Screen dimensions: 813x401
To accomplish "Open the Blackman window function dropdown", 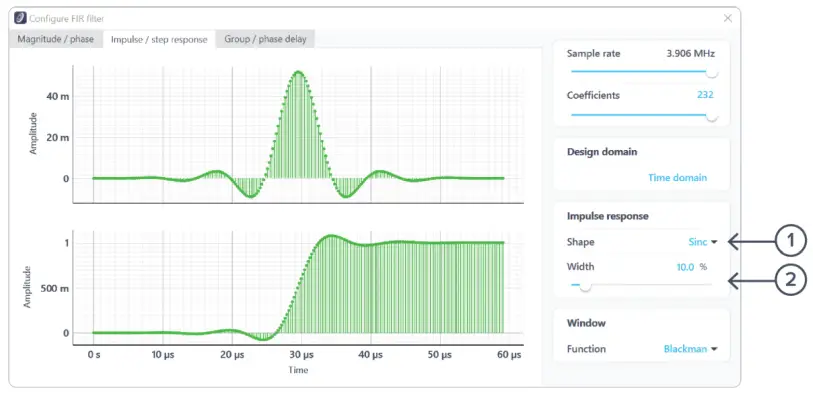I will coord(690,349).
